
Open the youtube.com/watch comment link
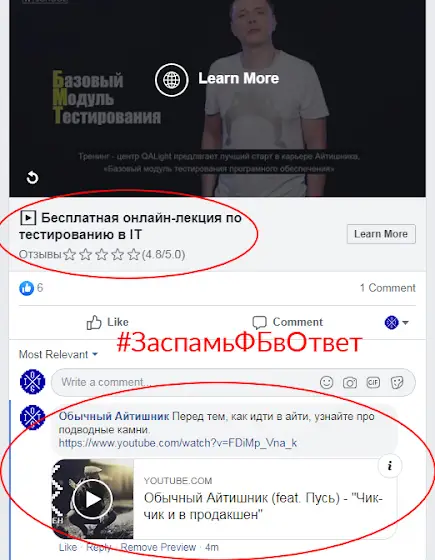tap(178, 443)
